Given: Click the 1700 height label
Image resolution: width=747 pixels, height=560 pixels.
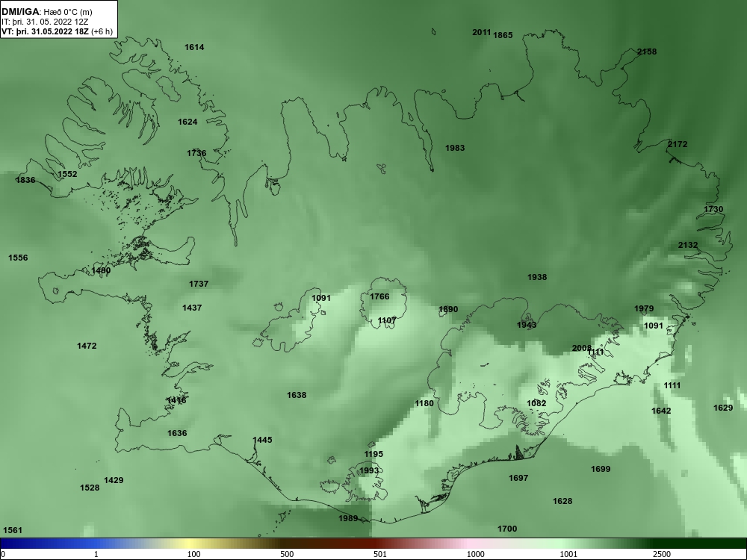Looking at the screenshot, I should (x=507, y=529).
